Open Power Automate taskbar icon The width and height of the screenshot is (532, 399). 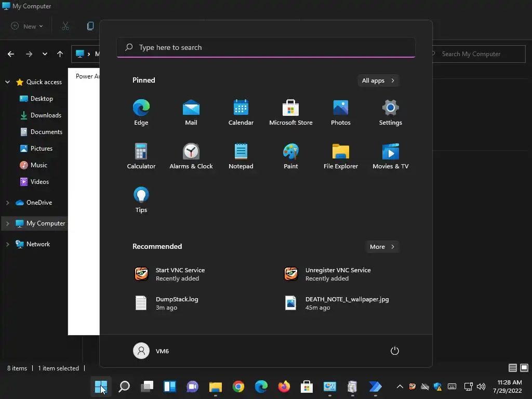coord(375,387)
